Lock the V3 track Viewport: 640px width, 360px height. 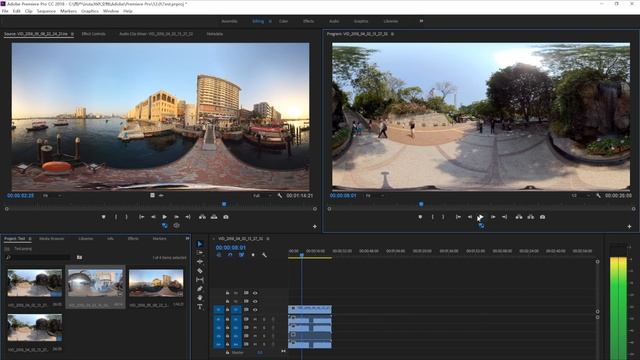tap(227, 293)
